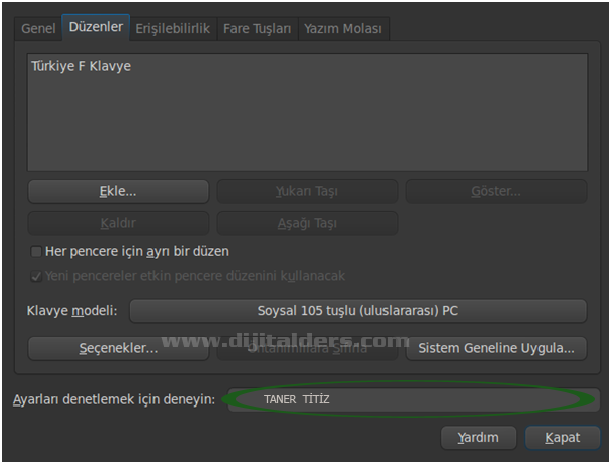Image resolution: width=614 pixels, height=463 pixels.
Task: Open the Klavye modeli selector button
Action: point(358,311)
